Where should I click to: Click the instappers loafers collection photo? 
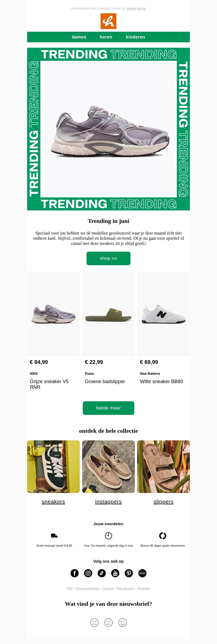pyautogui.click(x=108, y=467)
